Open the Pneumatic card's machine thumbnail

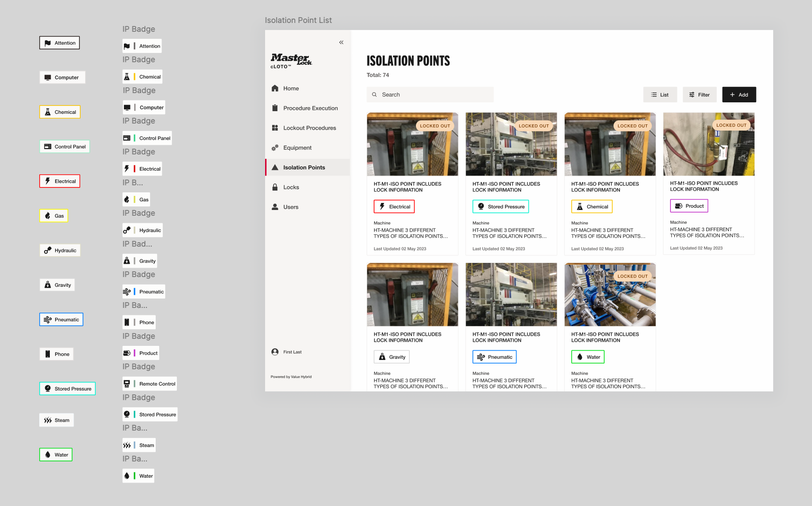click(x=511, y=295)
